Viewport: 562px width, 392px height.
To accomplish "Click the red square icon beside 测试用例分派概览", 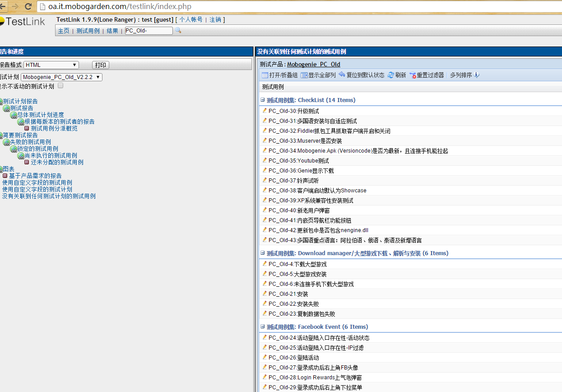I will point(27,129).
